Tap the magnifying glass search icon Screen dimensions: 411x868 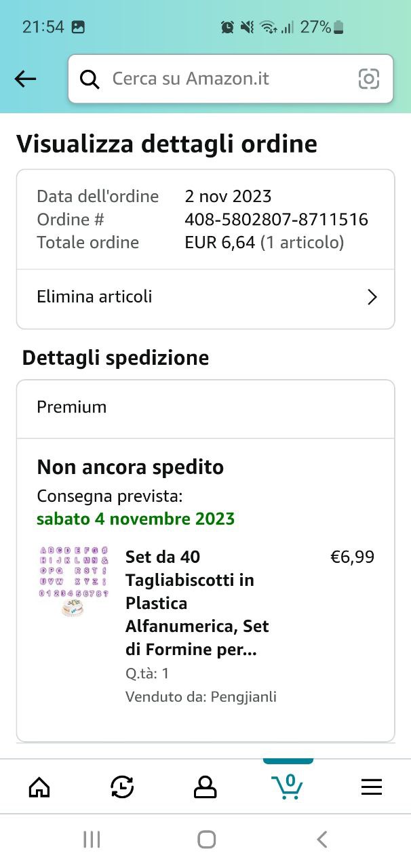[x=90, y=79]
